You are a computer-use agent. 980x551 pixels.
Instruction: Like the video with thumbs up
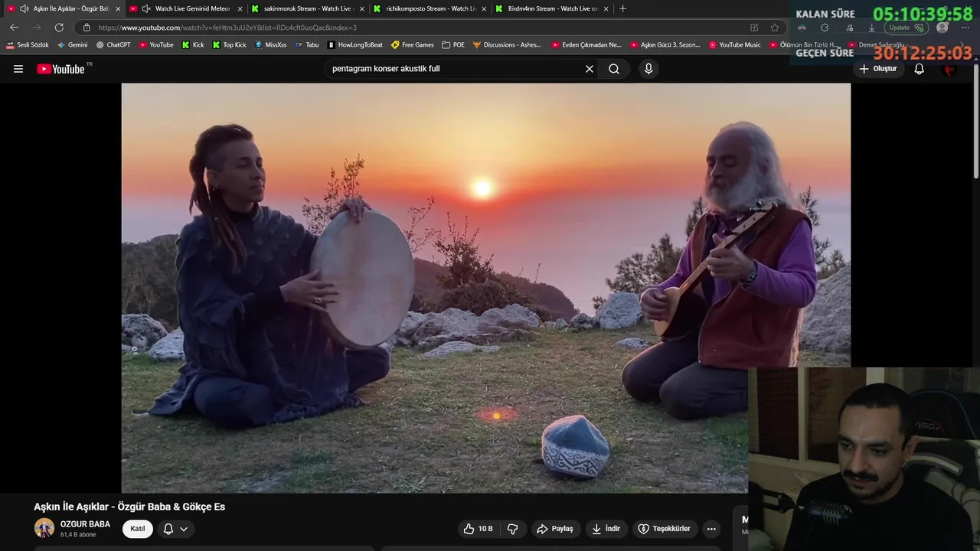tap(478, 529)
